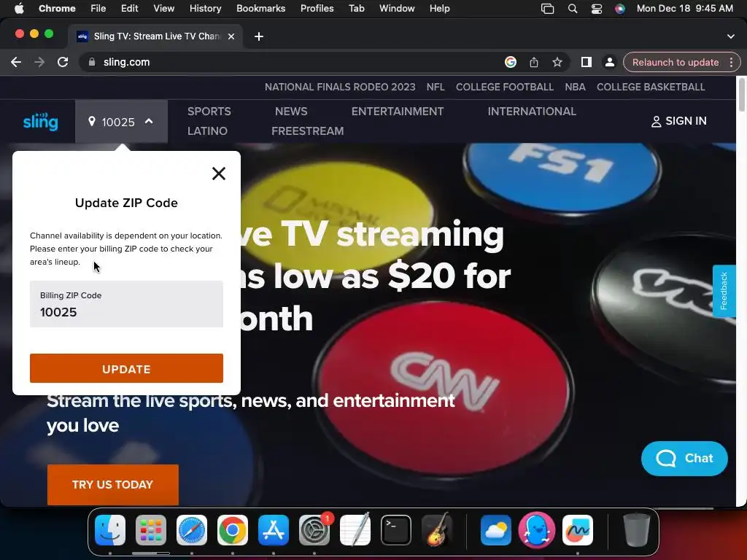Open the NEWS navigation item
Image resolution: width=747 pixels, height=560 pixels.
tap(291, 112)
